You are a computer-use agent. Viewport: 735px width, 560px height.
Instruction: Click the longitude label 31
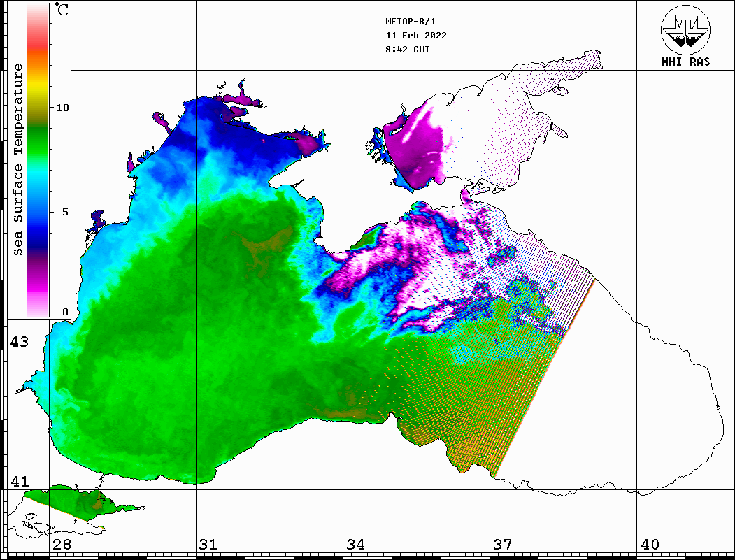[x=208, y=545]
